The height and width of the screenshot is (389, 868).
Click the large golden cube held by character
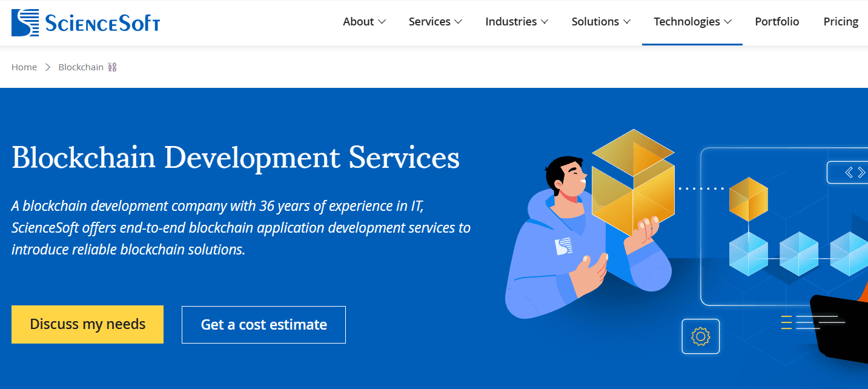point(633,182)
